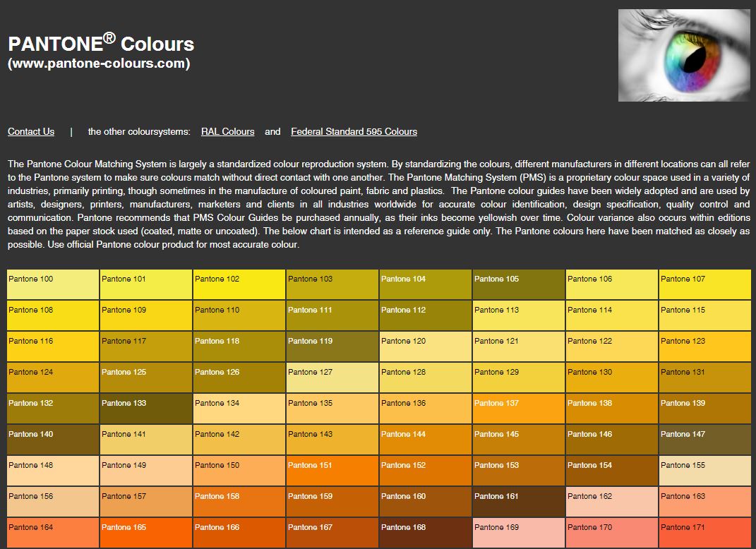Pick the Pantone 108 swatch
Screen dimensions: 756x549
tap(53, 315)
